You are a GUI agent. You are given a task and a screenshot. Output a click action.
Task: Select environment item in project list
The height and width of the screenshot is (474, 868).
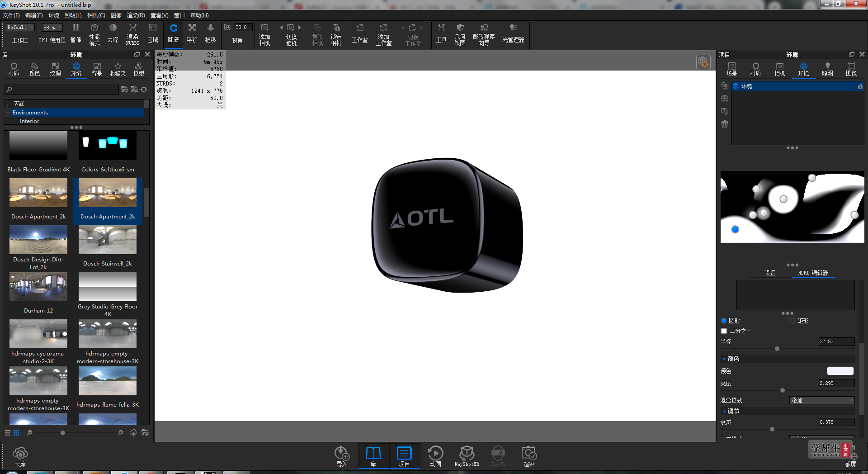tap(798, 86)
